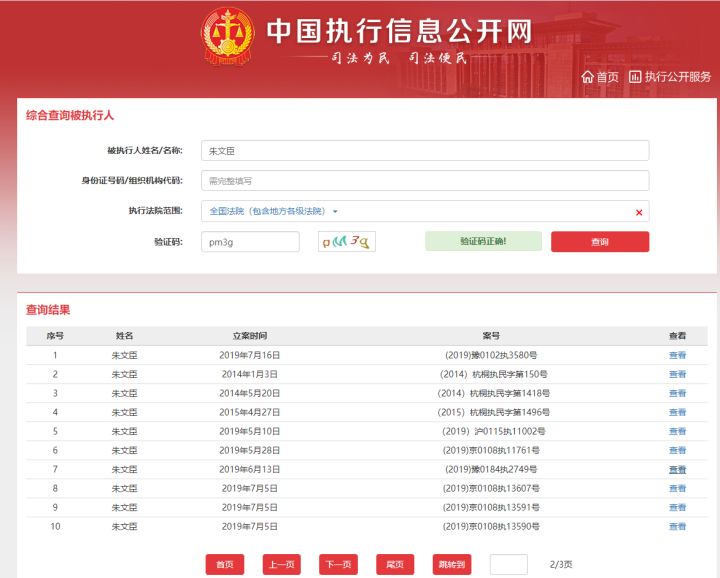
Task: View details for case 京0108执11761号
Action: pos(677,450)
